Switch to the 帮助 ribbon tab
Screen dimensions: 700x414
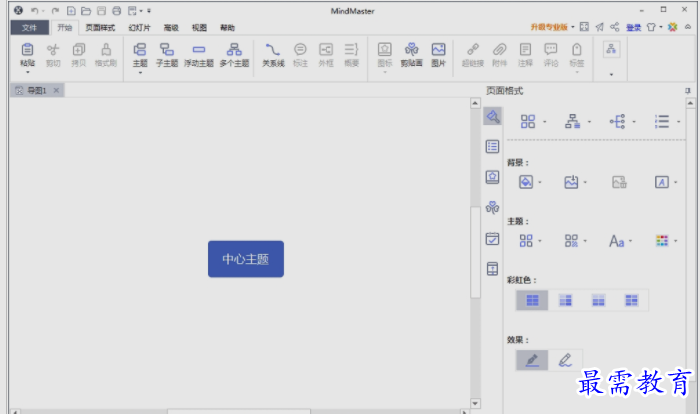pyautogui.click(x=227, y=28)
